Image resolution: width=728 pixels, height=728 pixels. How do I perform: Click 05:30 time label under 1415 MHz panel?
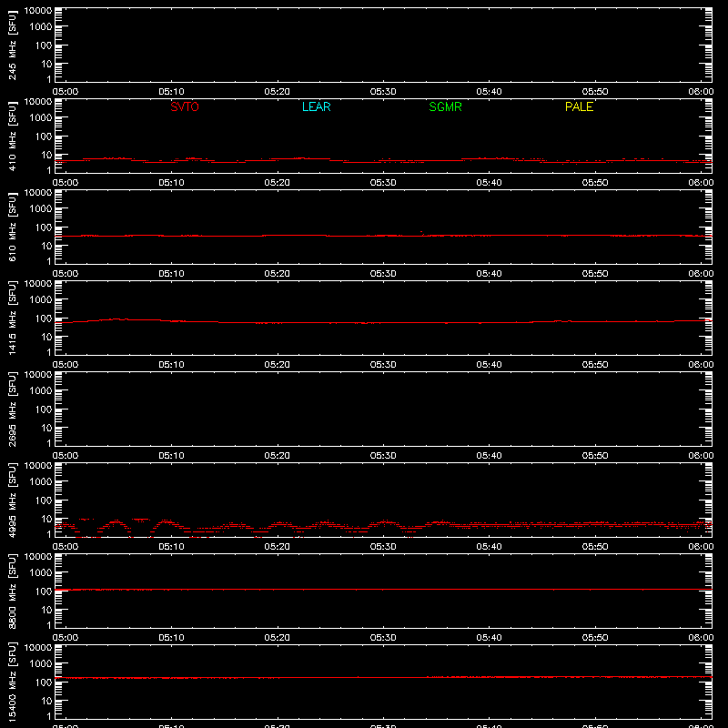point(383,365)
